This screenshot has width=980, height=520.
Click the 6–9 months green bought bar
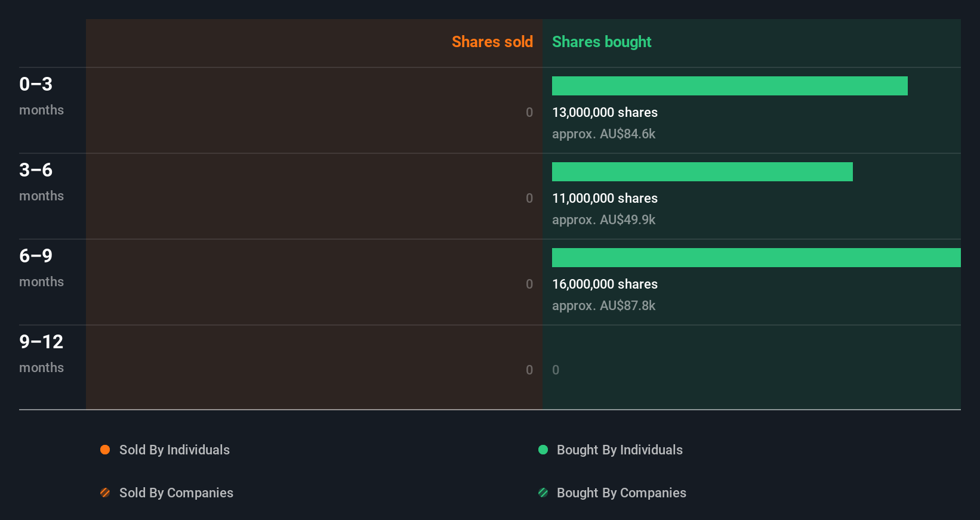click(756, 258)
